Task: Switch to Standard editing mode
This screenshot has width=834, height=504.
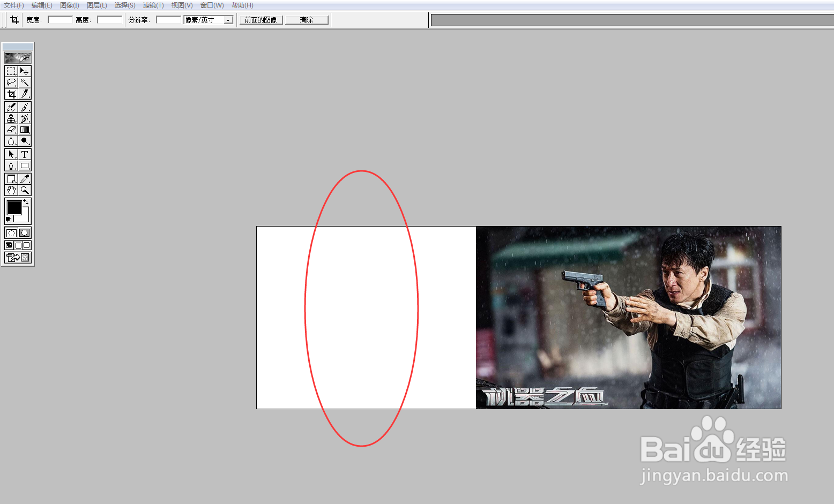Action: (11, 233)
